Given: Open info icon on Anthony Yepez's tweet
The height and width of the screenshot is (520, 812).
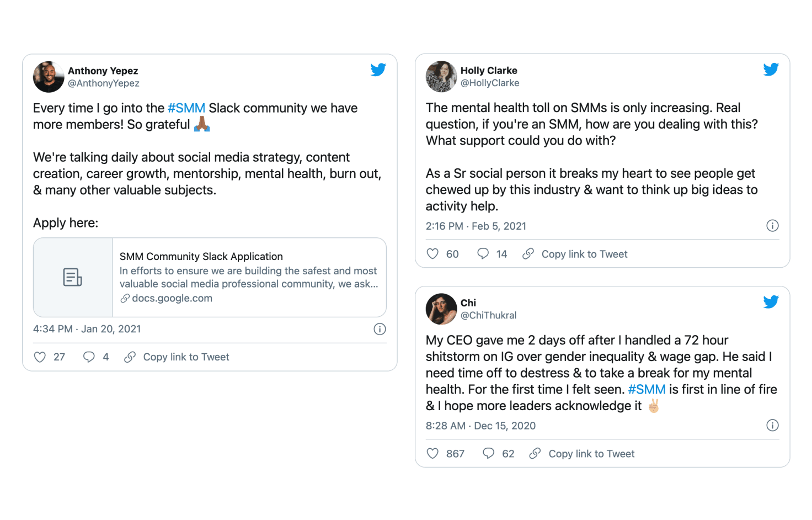Looking at the screenshot, I should [x=380, y=329].
